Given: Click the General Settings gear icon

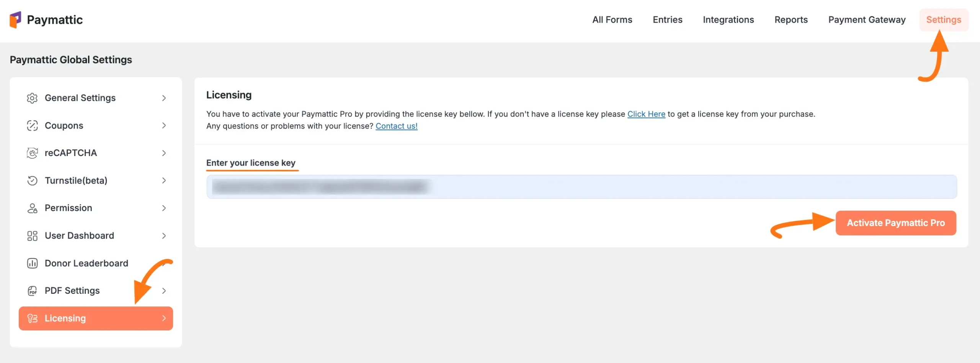Looking at the screenshot, I should [x=33, y=98].
